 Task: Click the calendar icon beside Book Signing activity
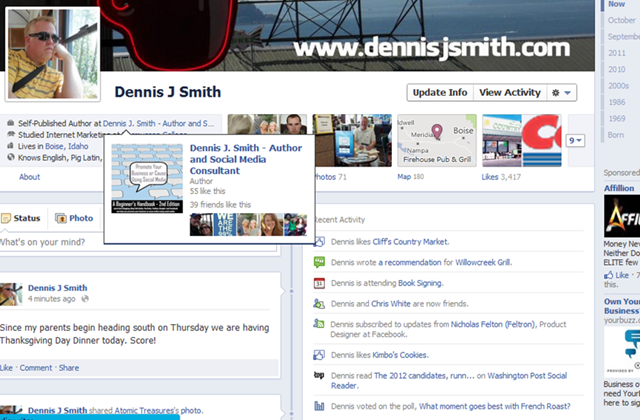318,283
